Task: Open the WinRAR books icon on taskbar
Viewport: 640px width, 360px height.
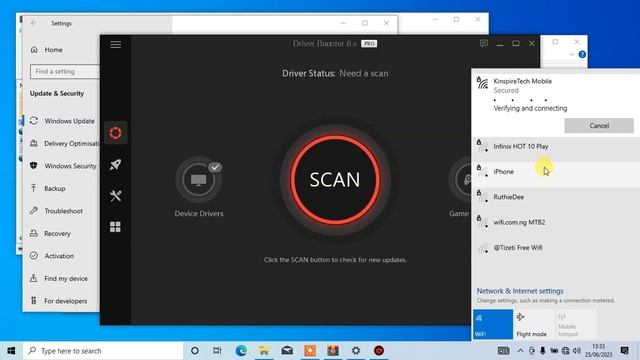Action: (x=333, y=351)
